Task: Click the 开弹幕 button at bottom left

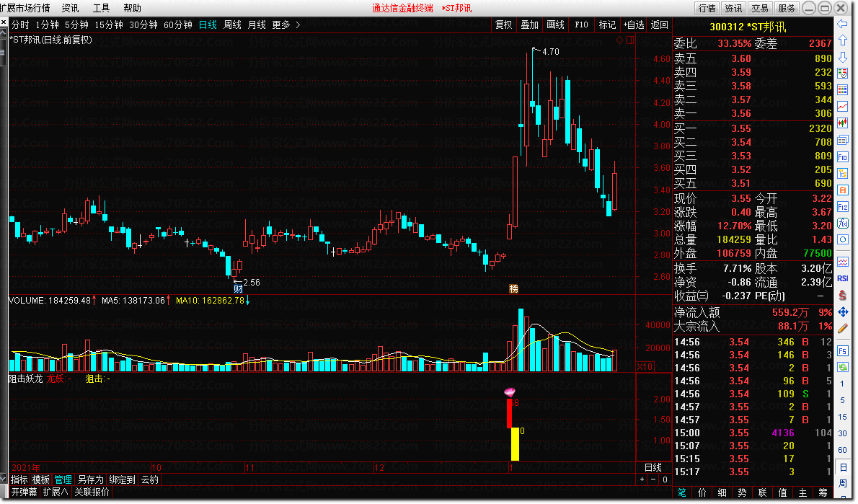Action: pos(25,492)
